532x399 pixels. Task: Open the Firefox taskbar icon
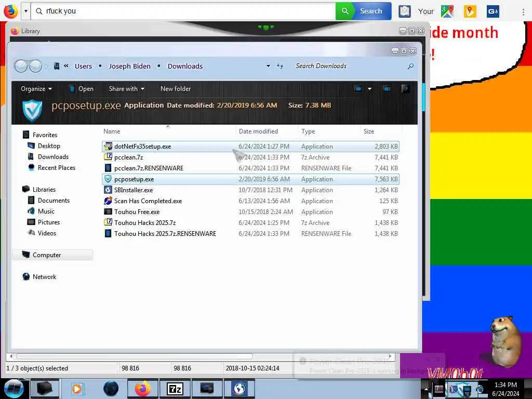[x=143, y=389]
